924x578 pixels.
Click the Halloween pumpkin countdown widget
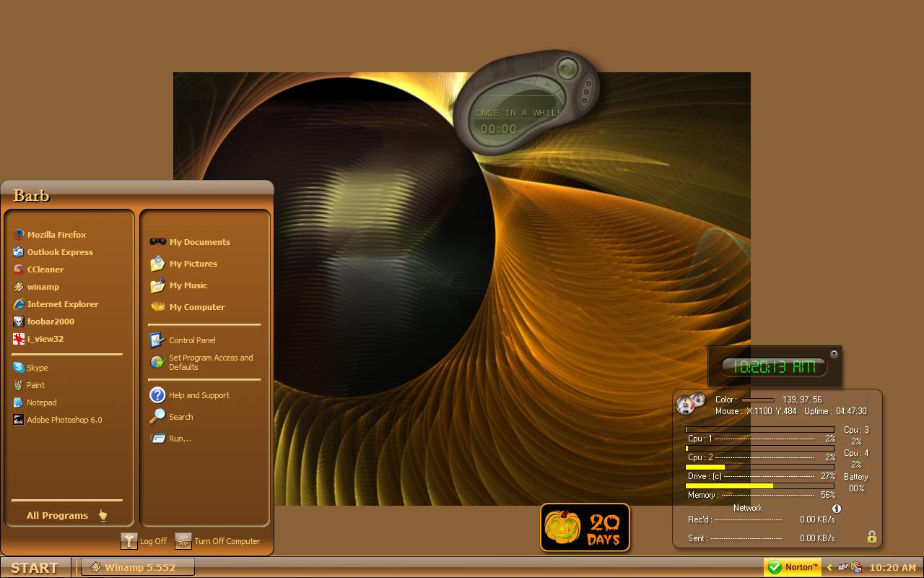coord(585,527)
